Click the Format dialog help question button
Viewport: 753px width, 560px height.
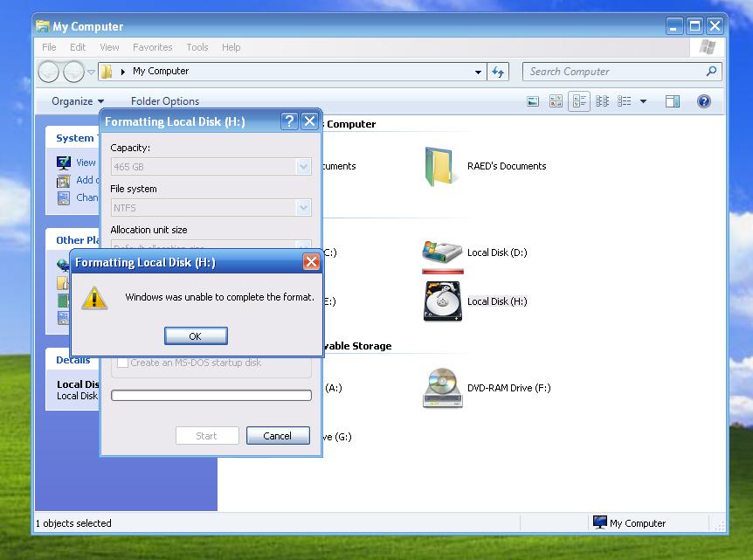click(289, 121)
